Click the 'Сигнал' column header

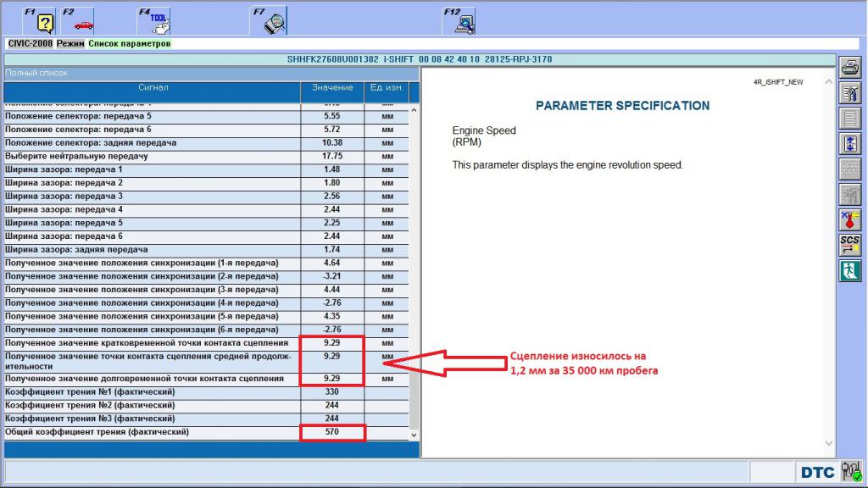click(153, 87)
